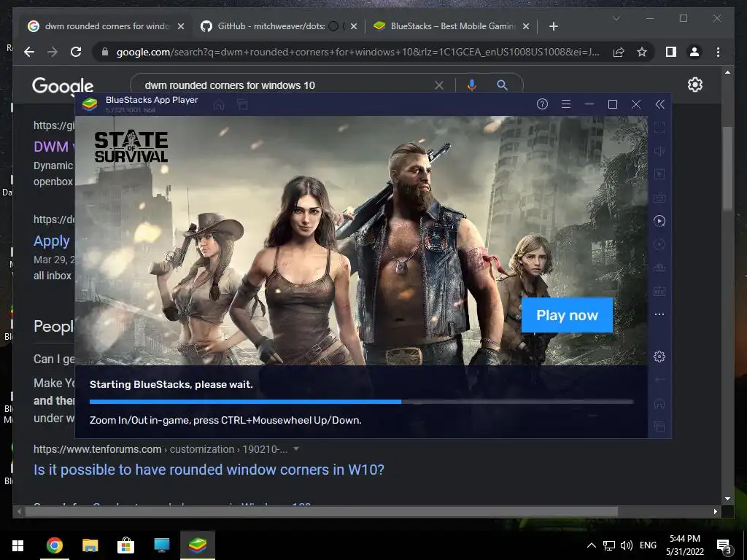Viewport: 747px width, 560px height.
Task: Start Google voice search microphone
Action: coord(472,85)
